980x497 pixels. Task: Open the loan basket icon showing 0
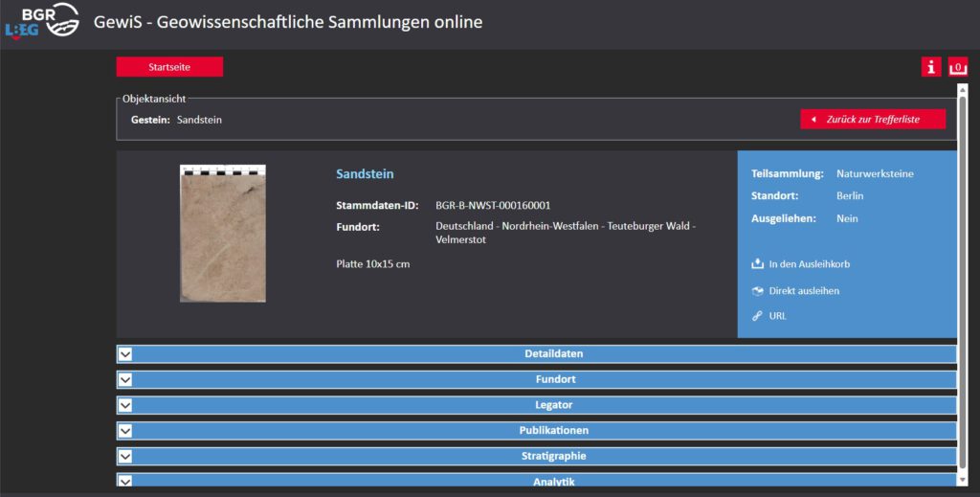tap(957, 67)
